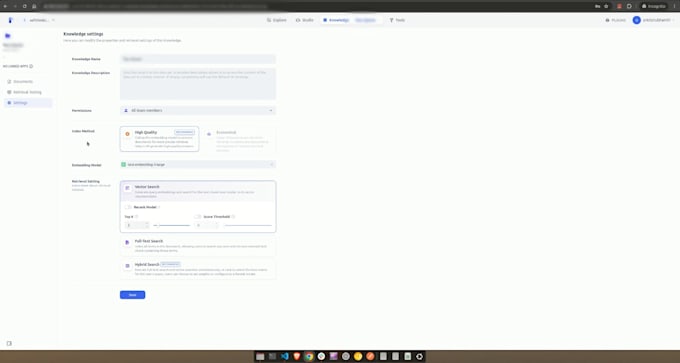Viewport: 680px width, 363px height.
Task: Select the High Quality index method
Action: tap(160, 139)
